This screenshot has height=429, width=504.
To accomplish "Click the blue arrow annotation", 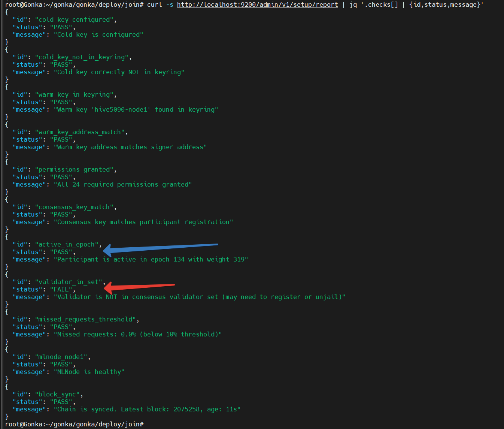I will pos(160,248).
